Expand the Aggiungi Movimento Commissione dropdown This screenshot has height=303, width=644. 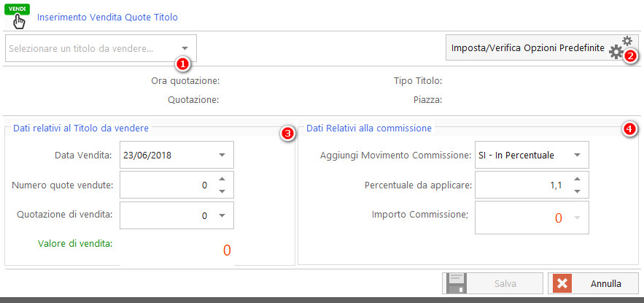click(x=577, y=155)
